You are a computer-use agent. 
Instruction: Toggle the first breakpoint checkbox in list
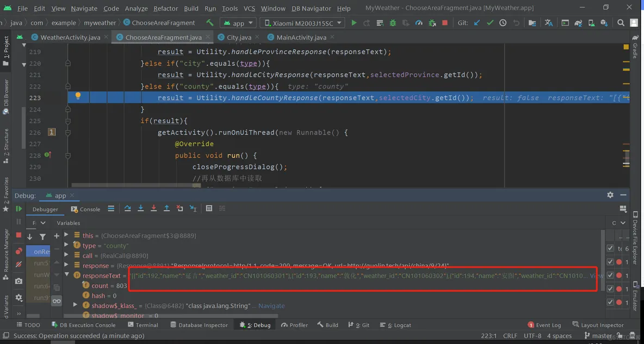click(610, 248)
